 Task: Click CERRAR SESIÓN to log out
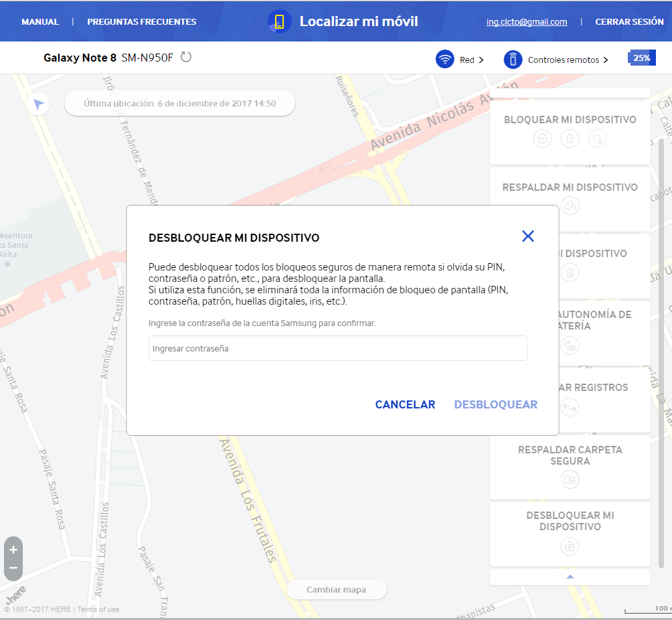(629, 21)
